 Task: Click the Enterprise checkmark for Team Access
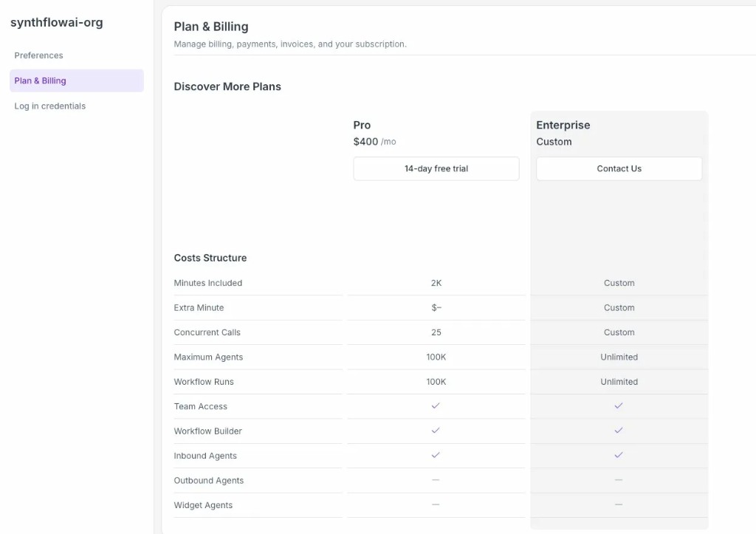coord(619,406)
